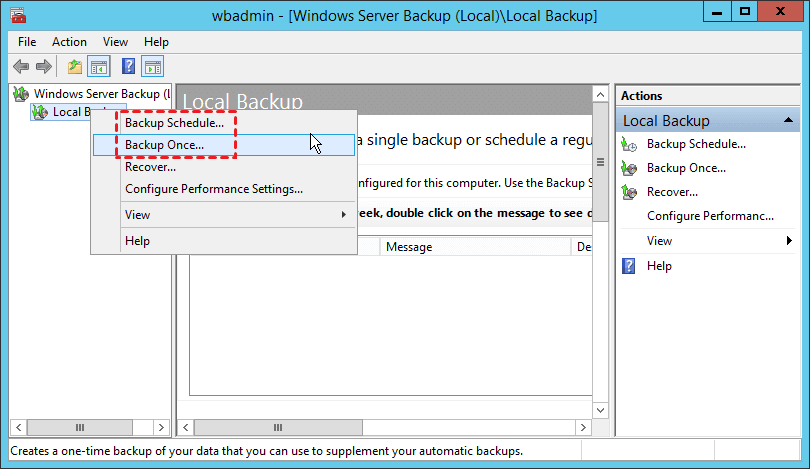
Task: Open the File menu
Action: pos(27,42)
